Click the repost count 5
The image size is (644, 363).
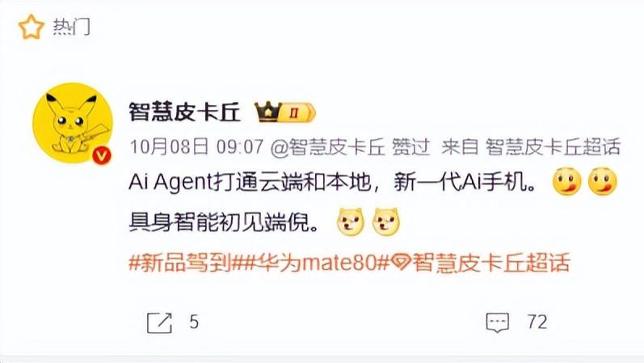(x=194, y=322)
